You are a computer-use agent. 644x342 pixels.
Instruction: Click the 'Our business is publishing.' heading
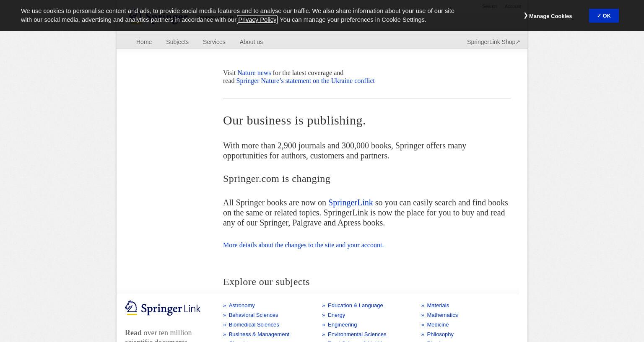pyautogui.click(x=294, y=120)
